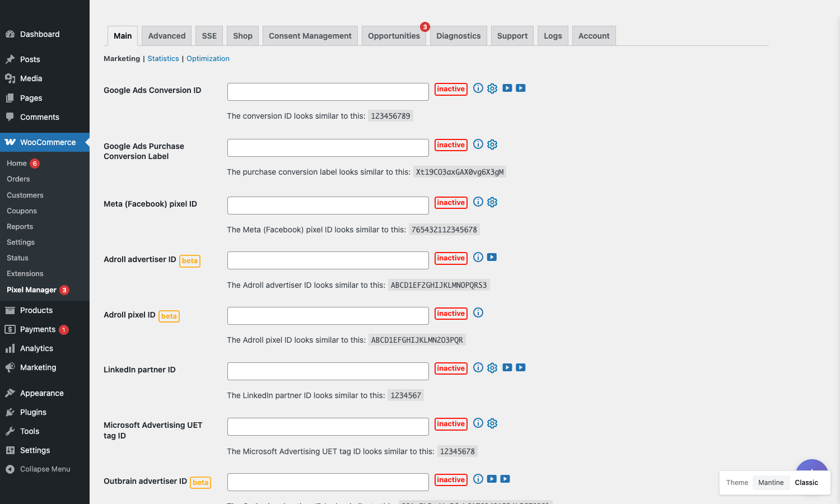Viewport: 840px width, 504px height.
Task: Play first video for Google Ads Conversion ID
Action: pyautogui.click(x=507, y=88)
